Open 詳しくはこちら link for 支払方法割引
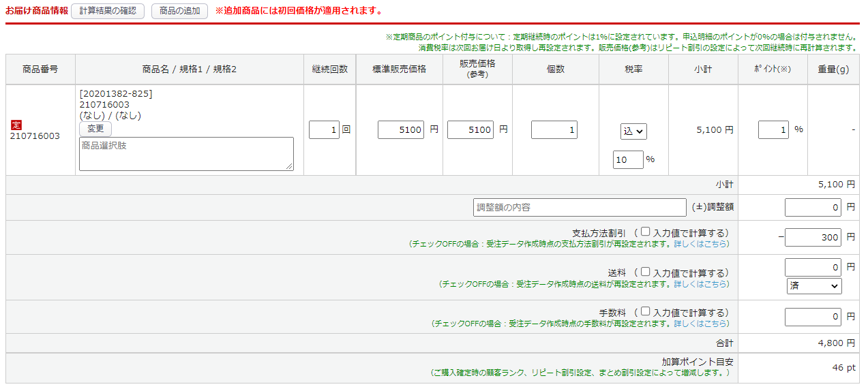Screen dimensions: 868x391 click(x=701, y=244)
